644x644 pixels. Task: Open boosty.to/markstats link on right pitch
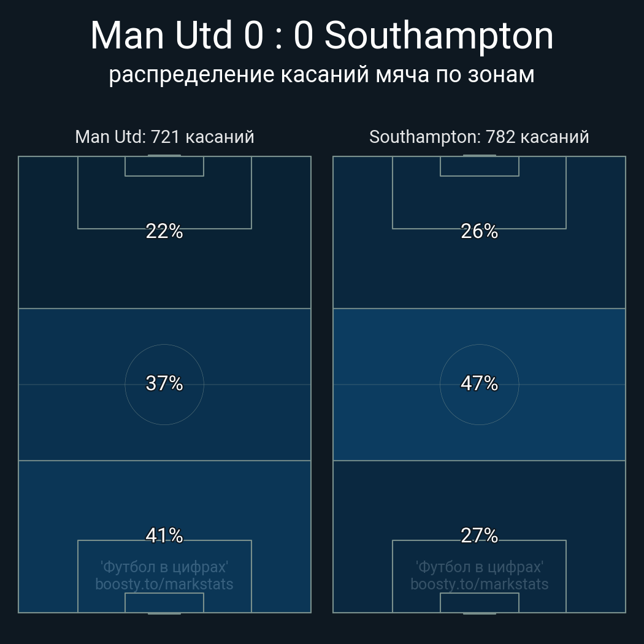(x=479, y=584)
